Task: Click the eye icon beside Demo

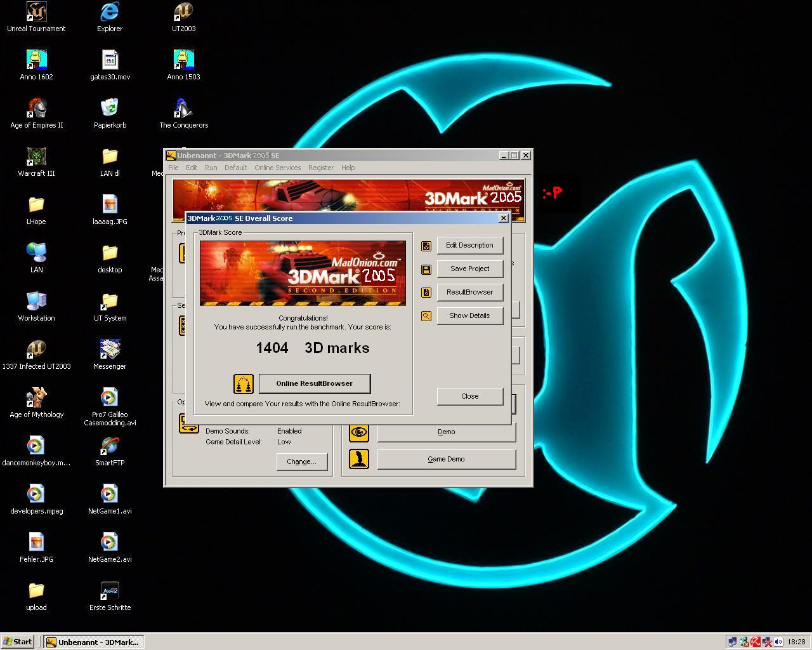Action: coord(359,432)
